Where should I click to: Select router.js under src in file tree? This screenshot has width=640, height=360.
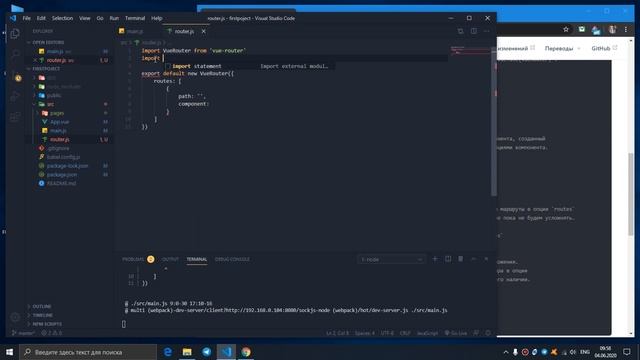(x=60, y=140)
